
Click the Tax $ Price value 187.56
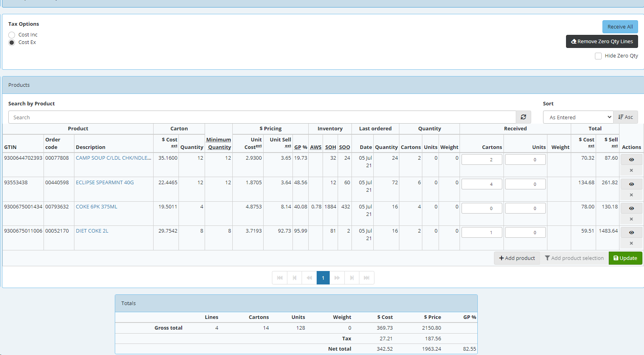[433, 338]
